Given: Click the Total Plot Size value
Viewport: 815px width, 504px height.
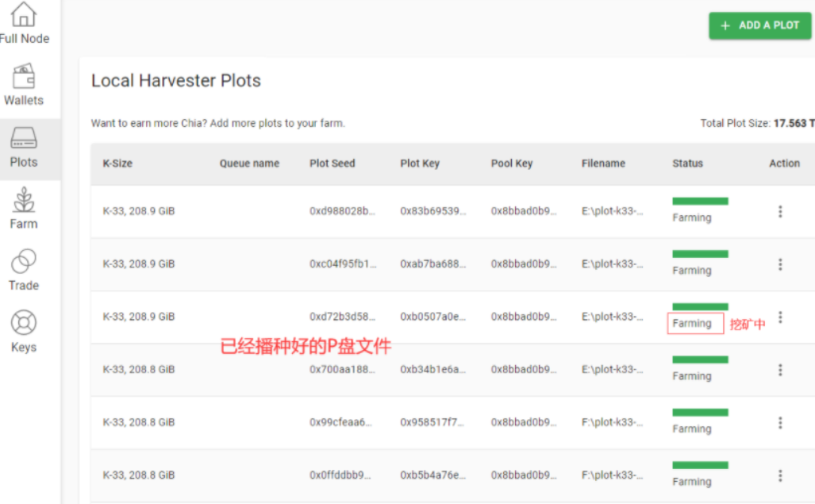Looking at the screenshot, I should 794,123.
